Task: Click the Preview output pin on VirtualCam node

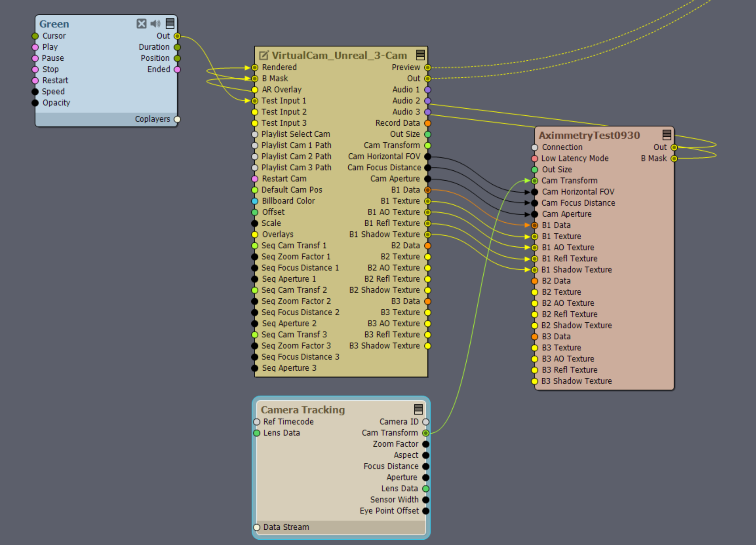Action: click(427, 67)
